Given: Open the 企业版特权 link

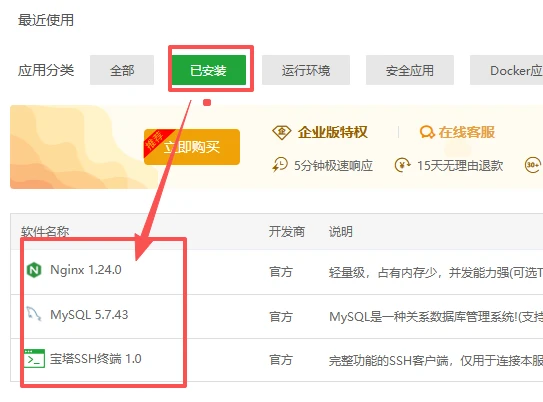Looking at the screenshot, I should (332, 132).
